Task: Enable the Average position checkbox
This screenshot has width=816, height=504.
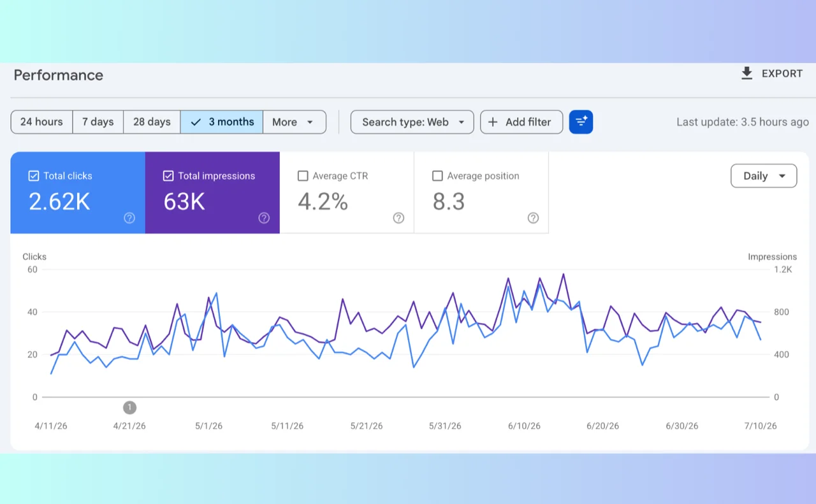Action: click(x=437, y=176)
